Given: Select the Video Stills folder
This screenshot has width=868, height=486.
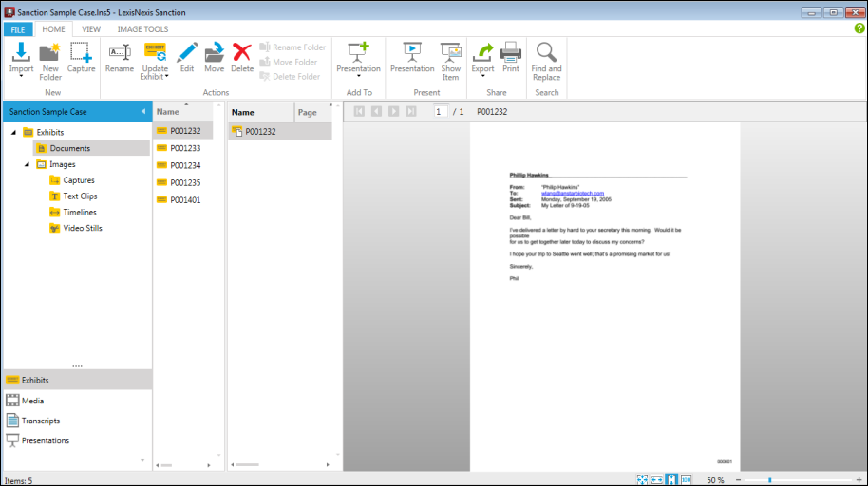Looking at the screenshot, I should click(x=76, y=228).
